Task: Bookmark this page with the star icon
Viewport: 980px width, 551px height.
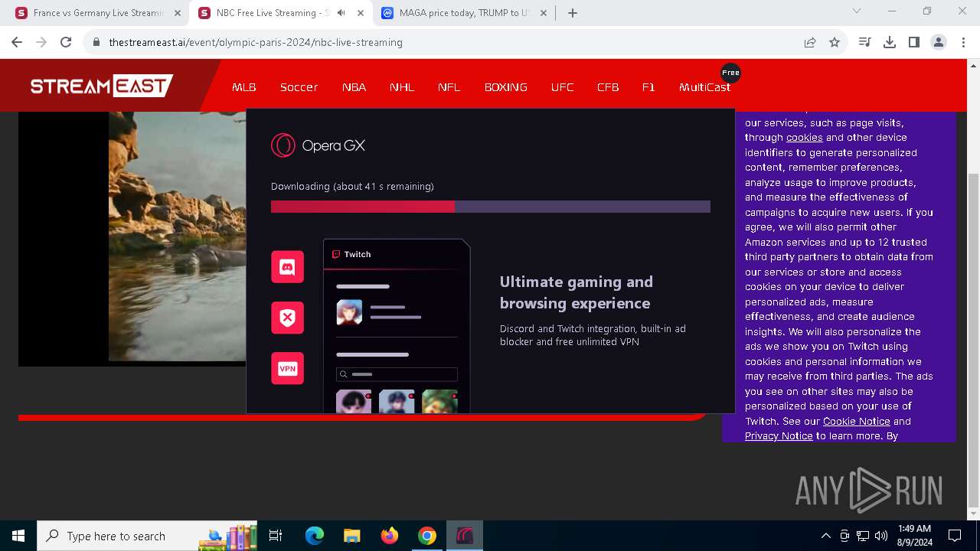Action: point(835,42)
